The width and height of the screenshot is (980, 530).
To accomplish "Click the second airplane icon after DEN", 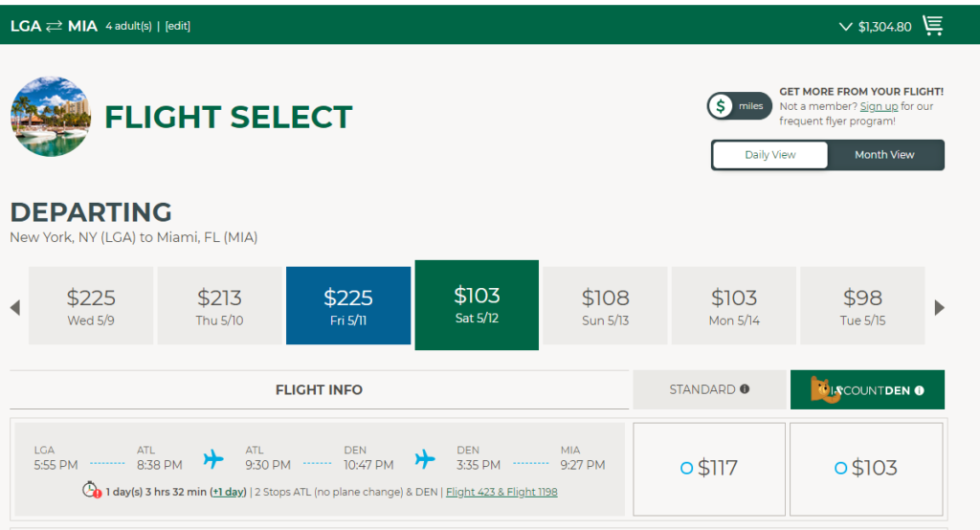I will click(x=425, y=459).
